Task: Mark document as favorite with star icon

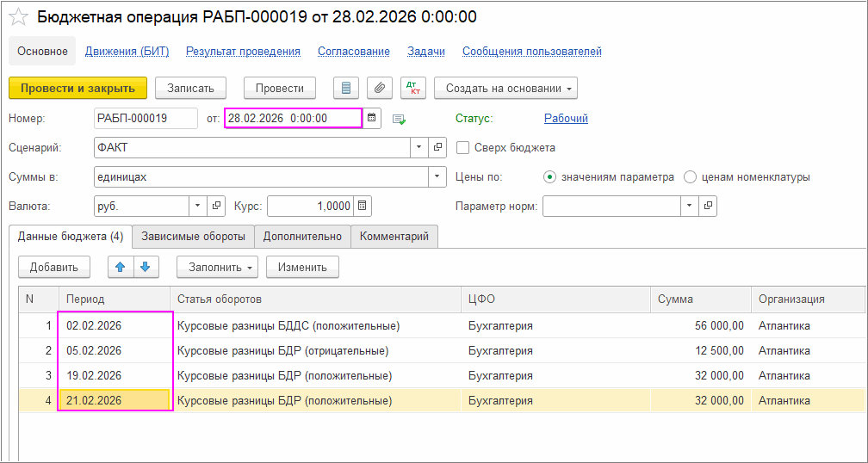Action: click(x=18, y=17)
